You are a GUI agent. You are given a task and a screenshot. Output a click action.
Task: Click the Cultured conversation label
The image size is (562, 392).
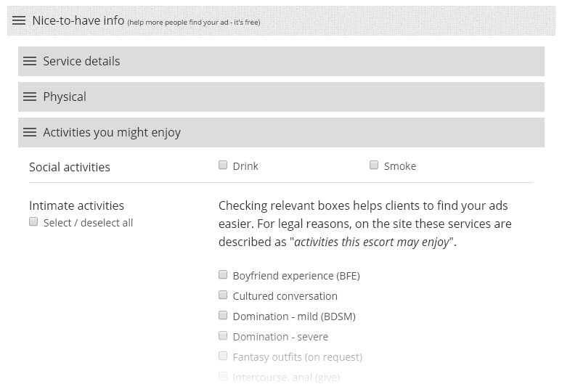(x=285, y=296)
